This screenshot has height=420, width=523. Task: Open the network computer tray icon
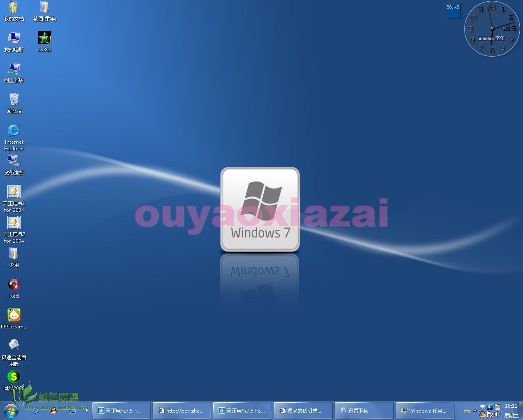tap(497, 407)
